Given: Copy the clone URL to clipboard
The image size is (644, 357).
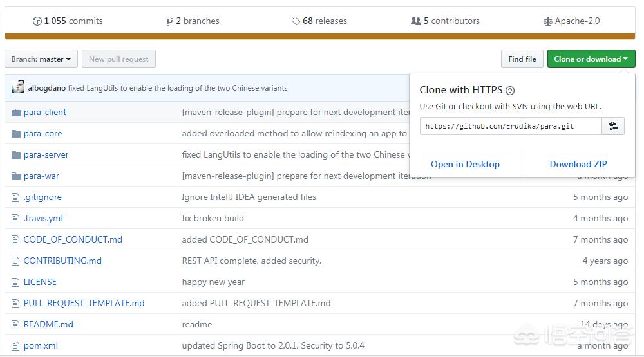Looking at the screenshot, I should click(613, 126).
